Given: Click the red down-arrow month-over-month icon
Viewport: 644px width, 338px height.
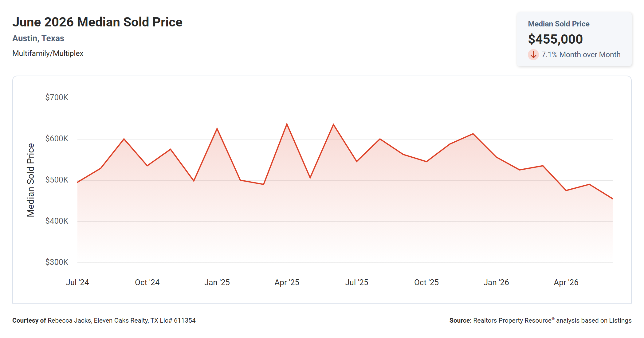Looking at the screenshot, I should pos(533,55).
